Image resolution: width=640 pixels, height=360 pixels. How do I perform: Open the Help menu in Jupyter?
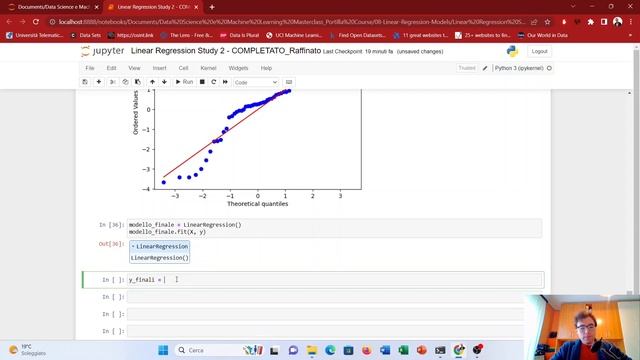(x=266, y=68)
